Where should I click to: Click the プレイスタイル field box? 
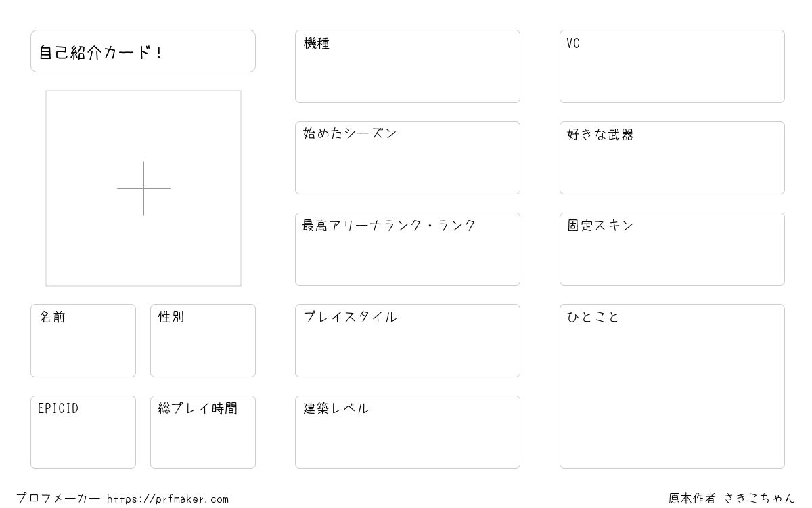(x=407, y=341)
